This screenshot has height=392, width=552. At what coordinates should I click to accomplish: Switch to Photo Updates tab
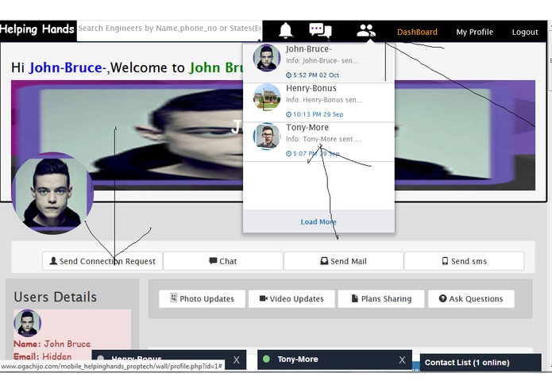pyautogui.click(x=202, y=299)
